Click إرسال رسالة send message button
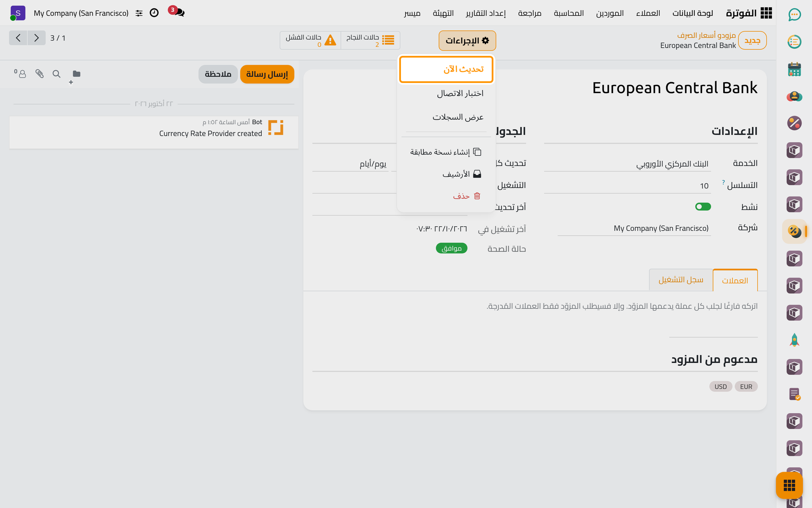 click(267, 74)
